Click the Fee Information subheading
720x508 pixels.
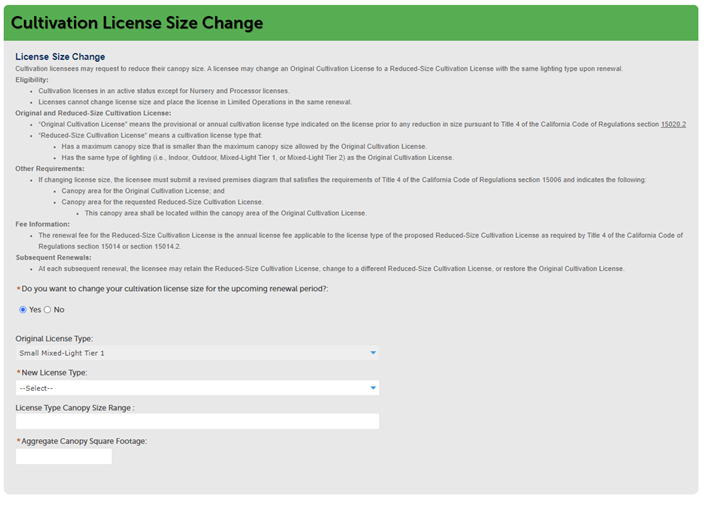click(x=43, y=224)
